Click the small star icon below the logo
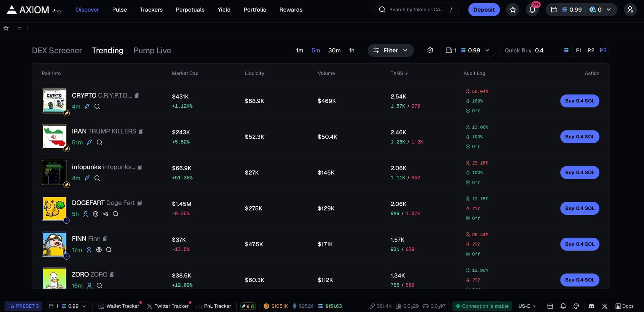Image resolution: width=644 pixels, height=312 pixels. tap(6, 28)
